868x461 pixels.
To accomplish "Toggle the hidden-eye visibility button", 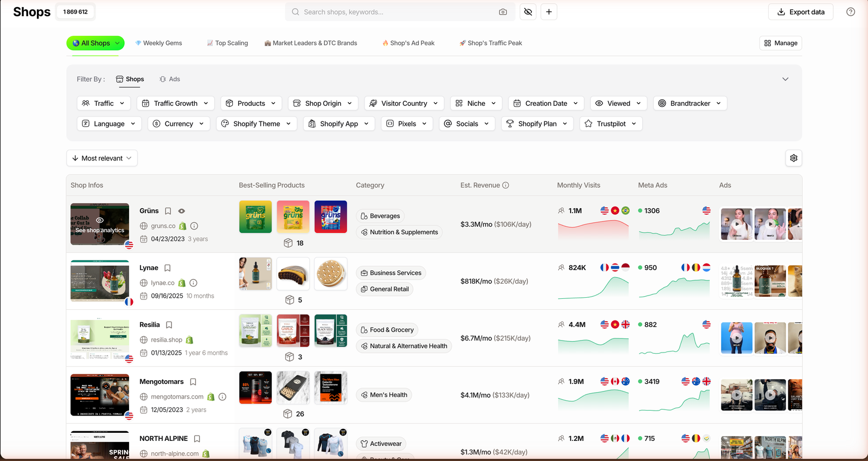I will [x=528, y=12].
